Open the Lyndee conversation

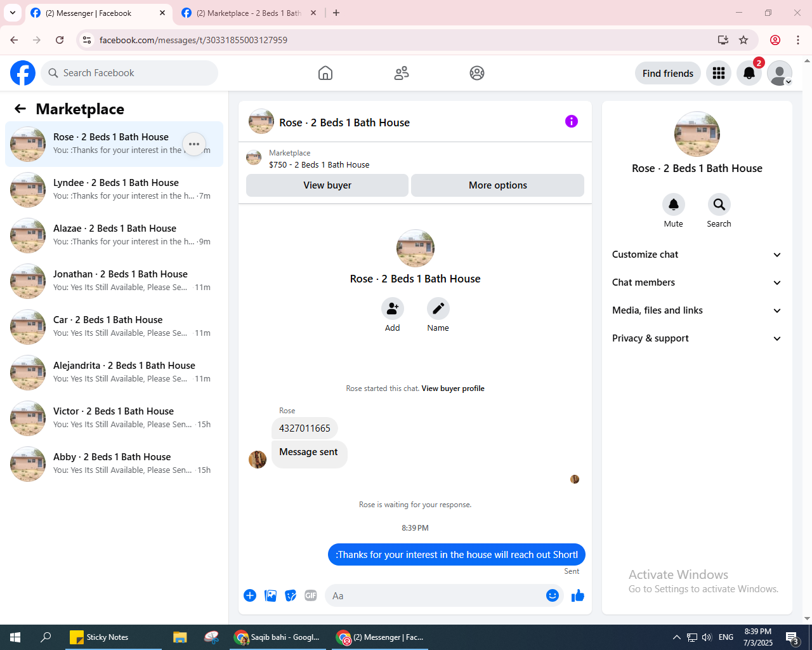pos(114,190)
